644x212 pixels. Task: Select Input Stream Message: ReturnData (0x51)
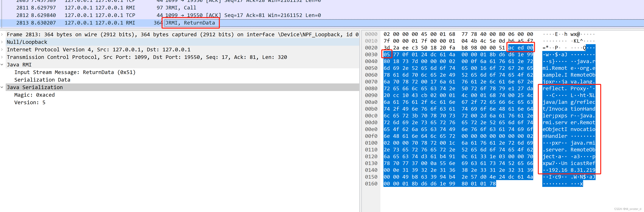pyautogui.click(x=75, y=72)
